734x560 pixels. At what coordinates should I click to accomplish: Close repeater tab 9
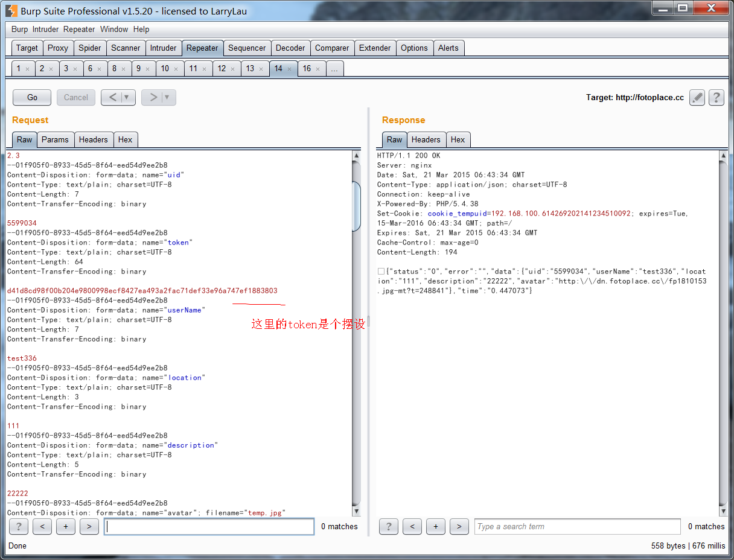coord(147,69)
